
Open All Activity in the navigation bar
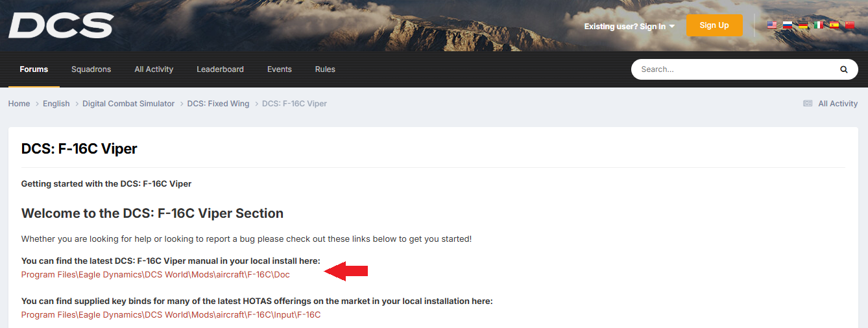pos(154,69)
